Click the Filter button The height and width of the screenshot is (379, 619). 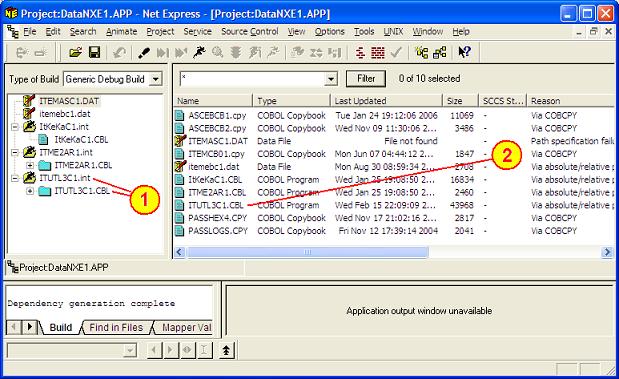tap(366, 79)
